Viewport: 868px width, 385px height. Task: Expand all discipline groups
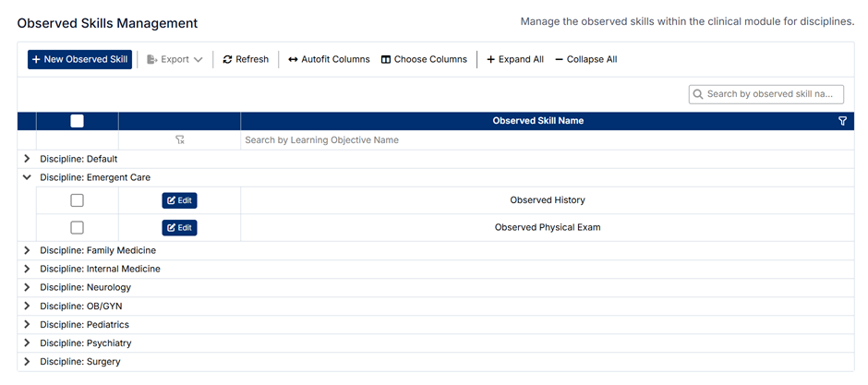coord(515,59)
